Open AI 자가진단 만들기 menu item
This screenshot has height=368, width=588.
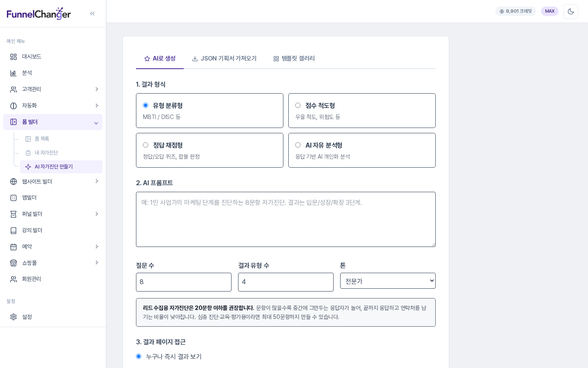click(61, 167)
